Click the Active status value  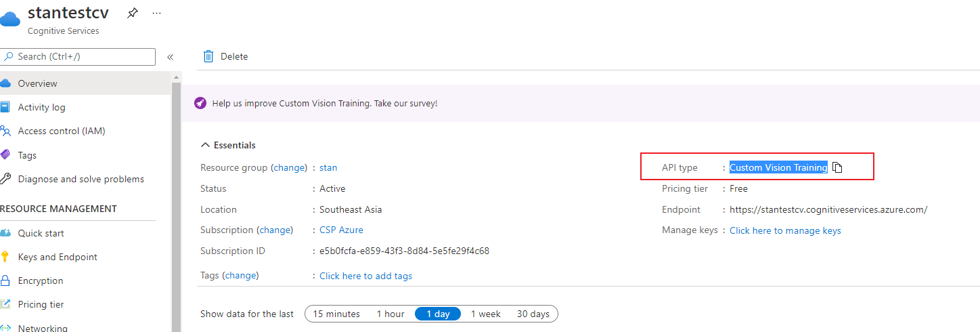click(332, 188)
